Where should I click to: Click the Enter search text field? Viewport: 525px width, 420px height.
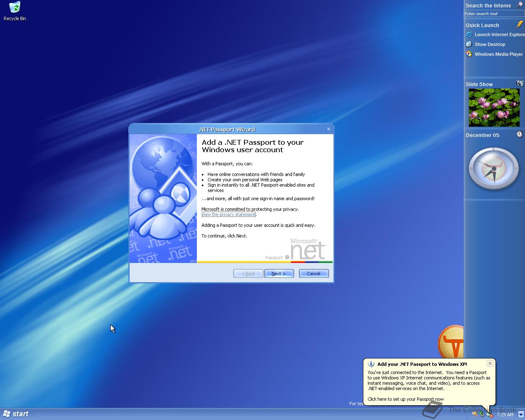point(494,14)
